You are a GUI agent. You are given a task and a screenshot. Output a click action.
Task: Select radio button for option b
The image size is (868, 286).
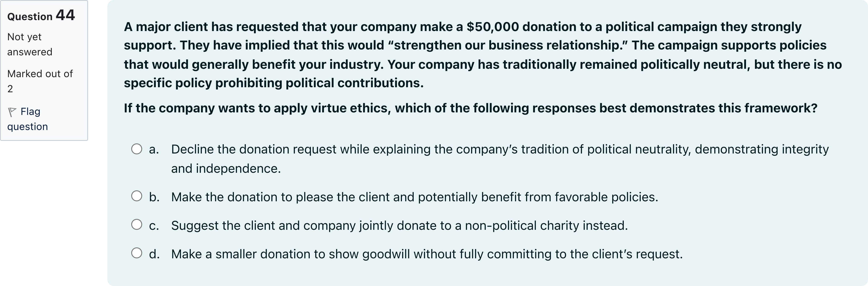pos(136,196)
